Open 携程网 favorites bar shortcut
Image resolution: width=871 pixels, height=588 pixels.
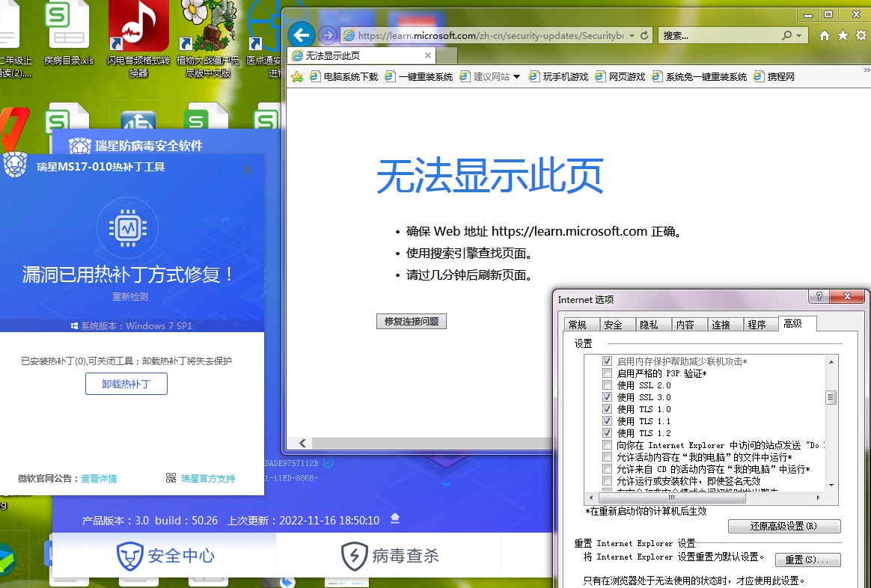coord(774,76)
